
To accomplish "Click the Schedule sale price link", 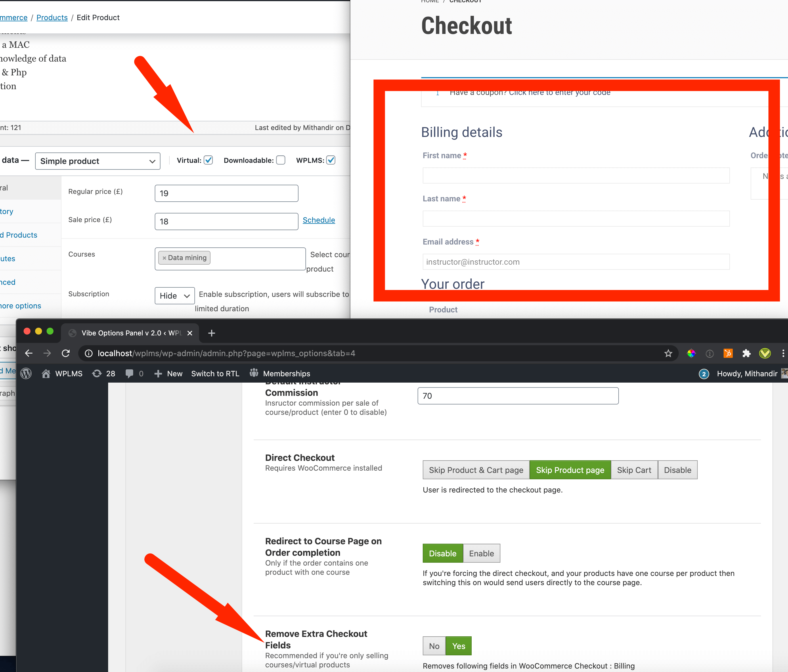I will (x=319, y=220).
